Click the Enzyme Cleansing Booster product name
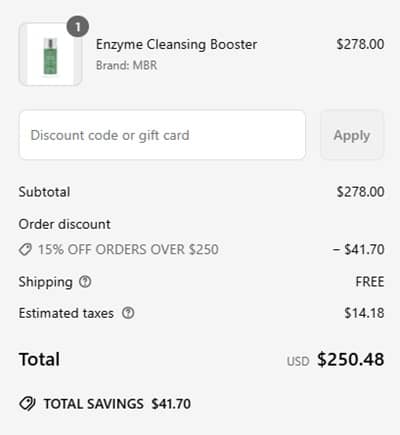The height and width of the screenshot is (435, 400). tap(176, 44)
